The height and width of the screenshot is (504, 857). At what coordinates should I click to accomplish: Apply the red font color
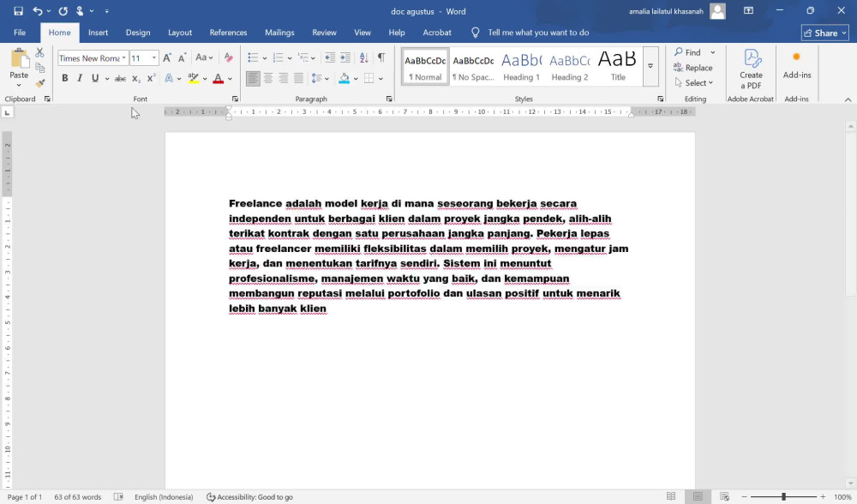tap(218, 78)
